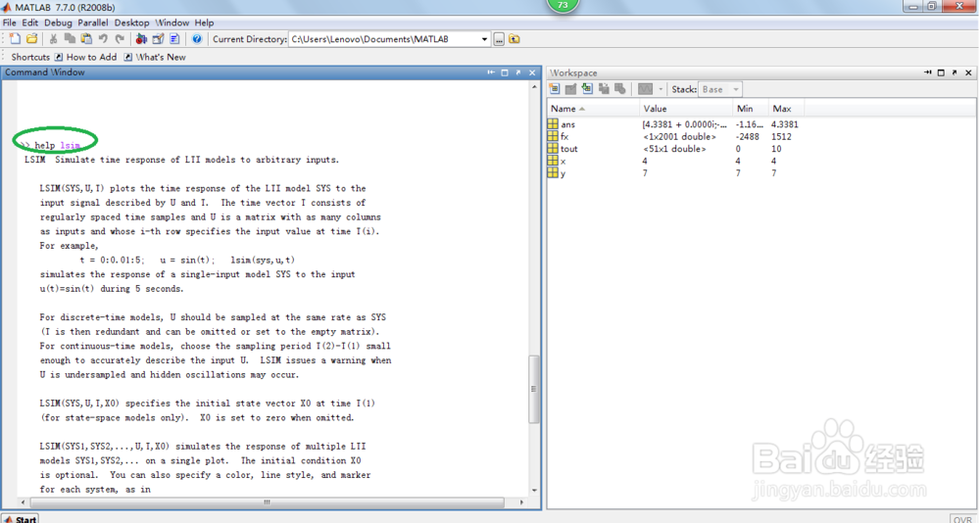980x523 pixels.
Task: Open the Edit menu
Action: click(x=30, y=23)
